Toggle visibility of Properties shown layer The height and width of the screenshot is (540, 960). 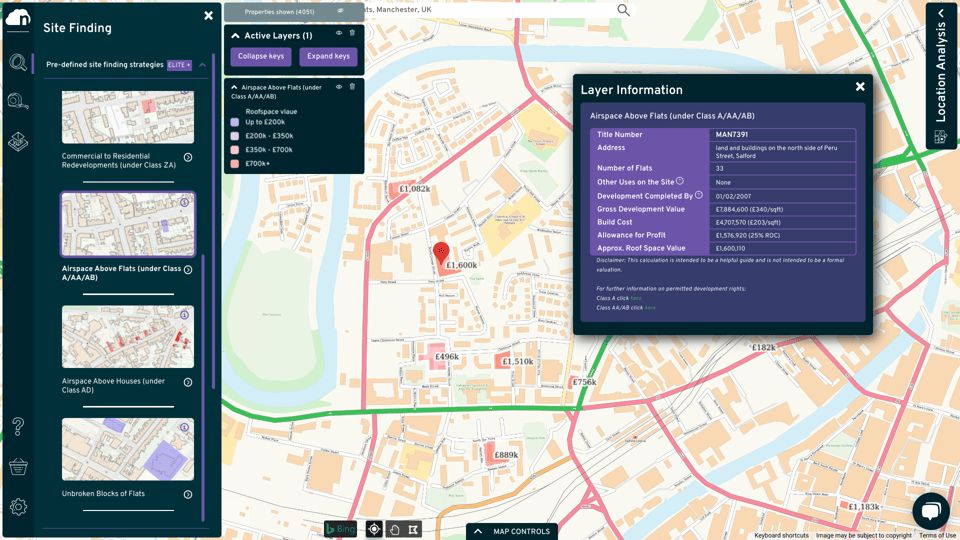point(340,11)
